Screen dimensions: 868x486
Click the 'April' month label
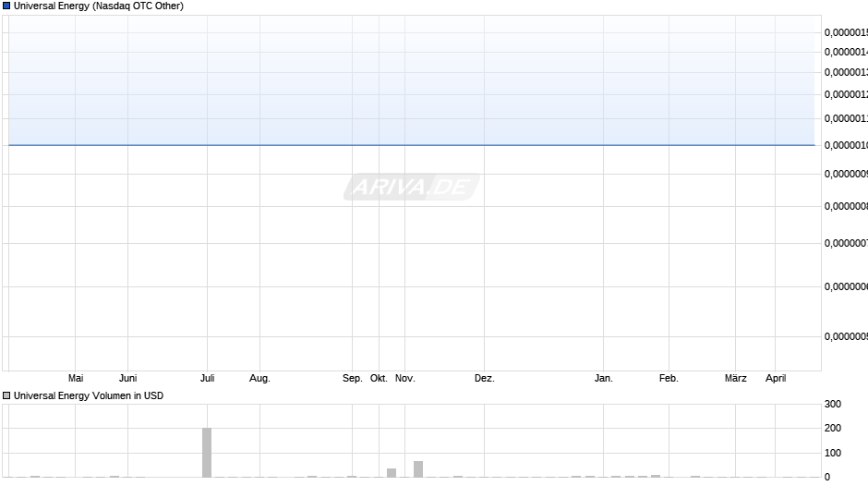pos(776,378)
